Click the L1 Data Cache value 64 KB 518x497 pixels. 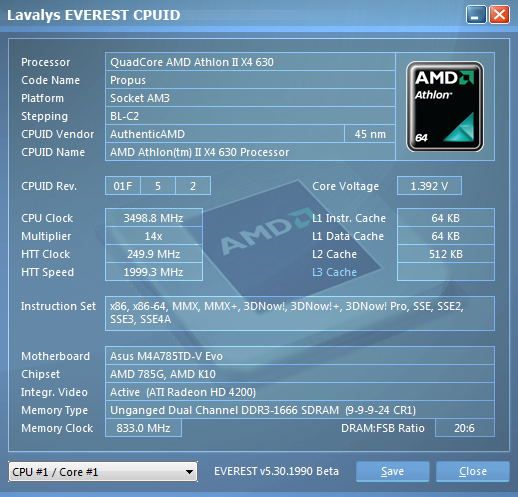point(446,236)
